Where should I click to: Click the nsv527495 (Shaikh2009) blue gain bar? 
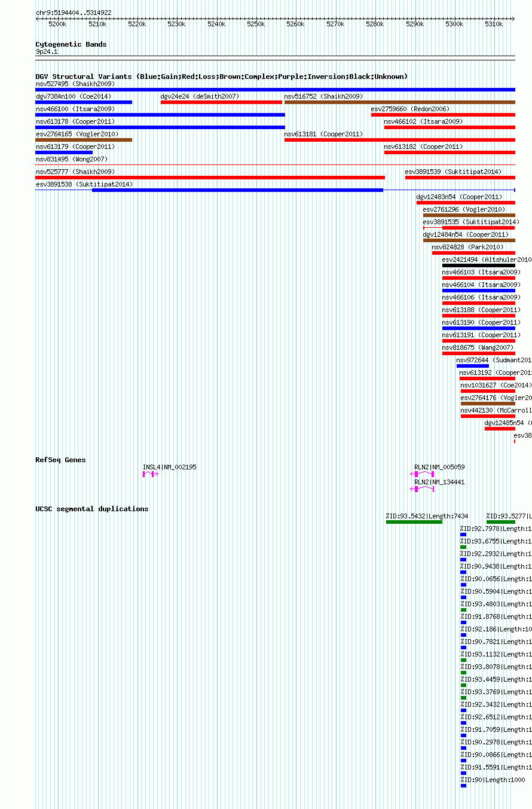(275, 90)
